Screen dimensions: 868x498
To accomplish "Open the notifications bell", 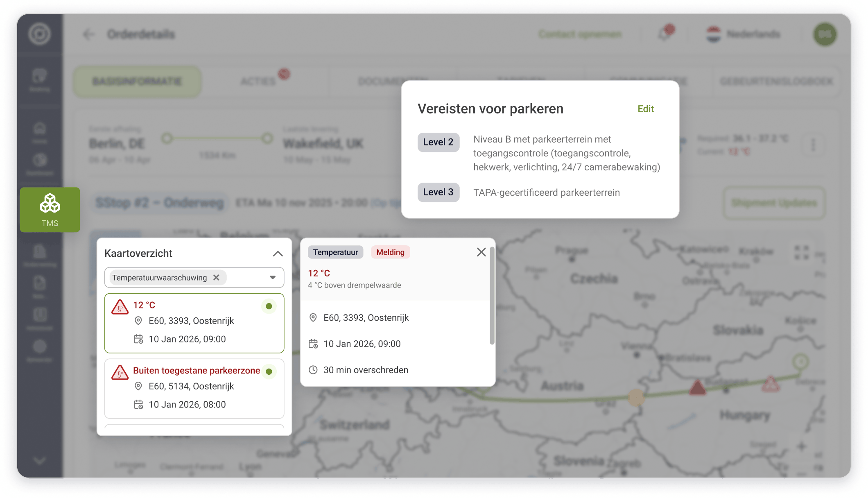I will [664, 34].
